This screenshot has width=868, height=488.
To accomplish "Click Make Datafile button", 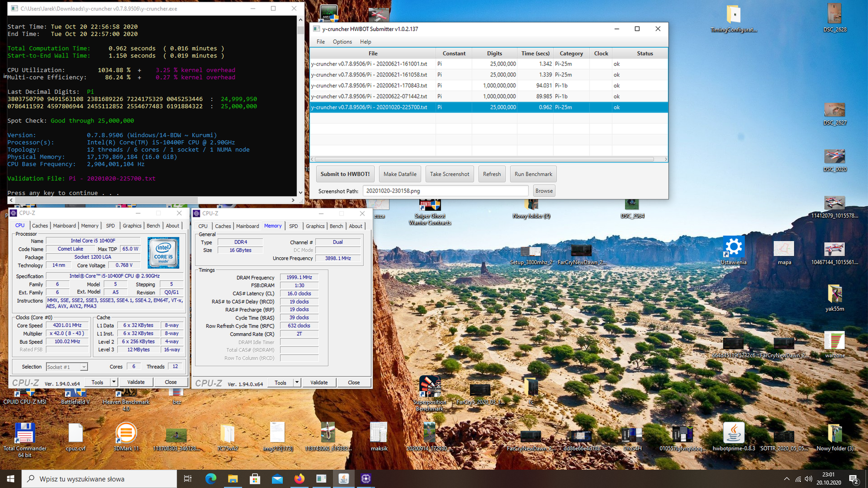I will coord(400,174).
